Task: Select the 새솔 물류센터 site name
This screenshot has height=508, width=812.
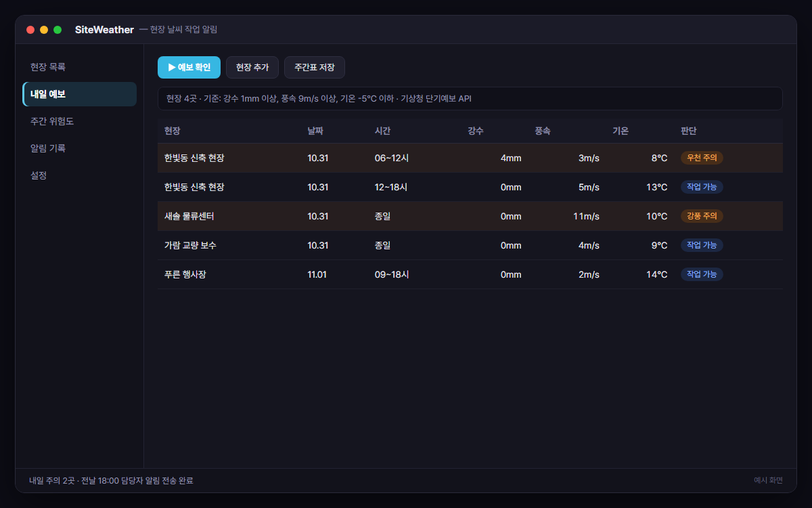Action: (x=189, y=216)
